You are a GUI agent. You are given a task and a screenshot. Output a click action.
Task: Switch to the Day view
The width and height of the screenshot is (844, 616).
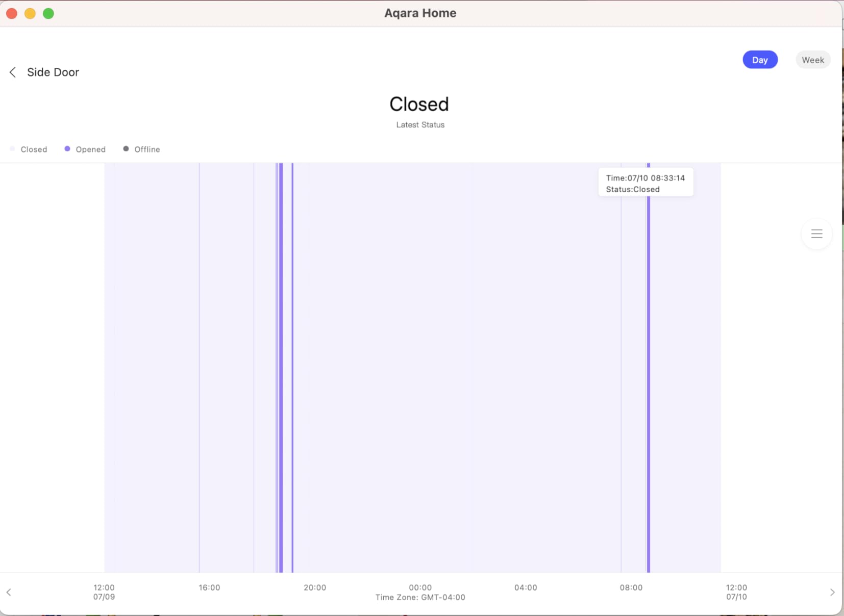click(x=760, y=60)
